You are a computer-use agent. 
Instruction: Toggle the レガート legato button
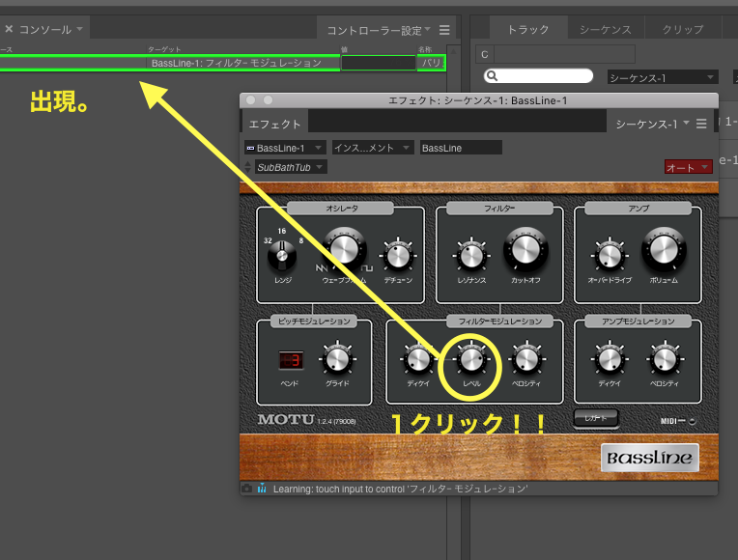coord(595,418)
